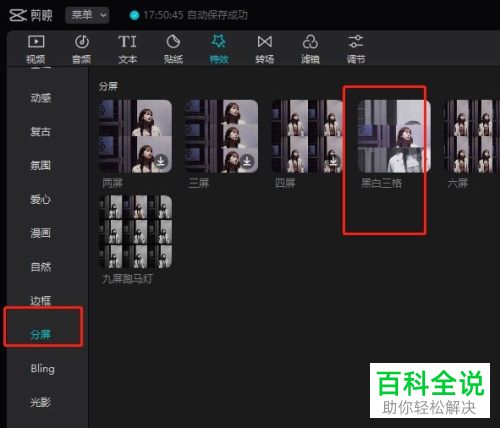Open the 转场 (Transition) tab
The width and height of the screenshot is (500, 428).
tap(265, 49)
